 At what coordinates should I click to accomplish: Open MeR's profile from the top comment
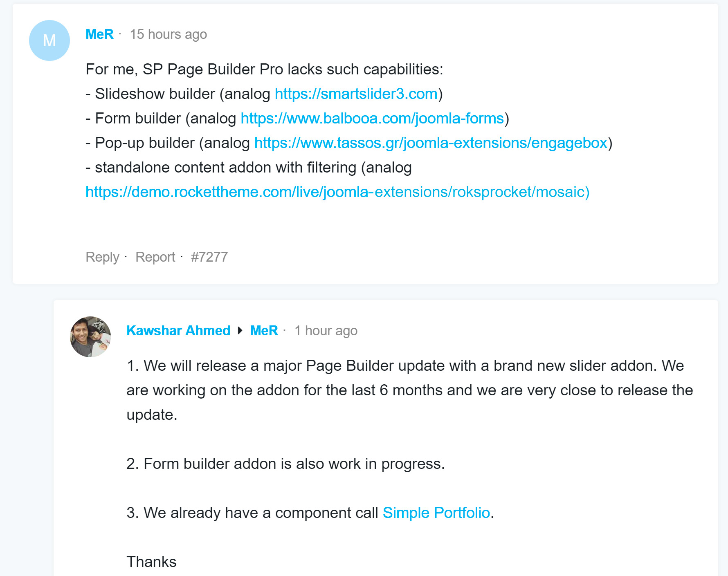tap(99, 34)
